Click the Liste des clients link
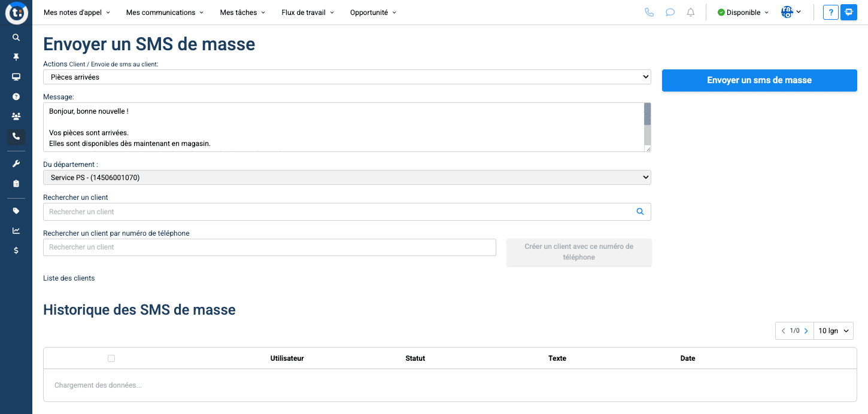 (69, 278)
